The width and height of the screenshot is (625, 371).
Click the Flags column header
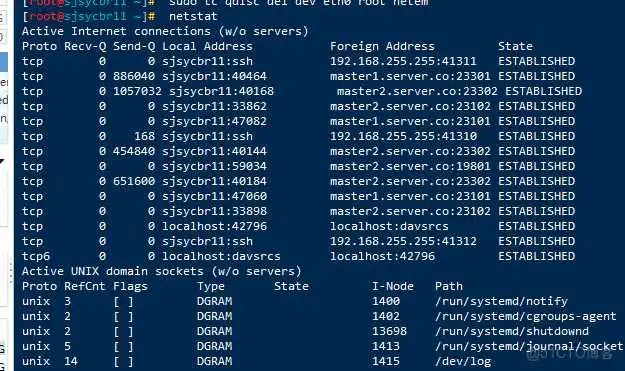(130, 287)
